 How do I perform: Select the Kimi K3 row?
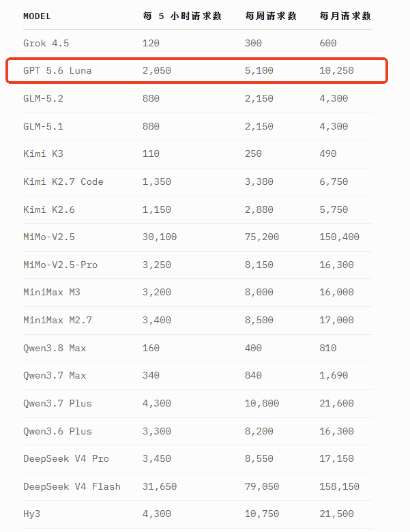click(198, 154)
